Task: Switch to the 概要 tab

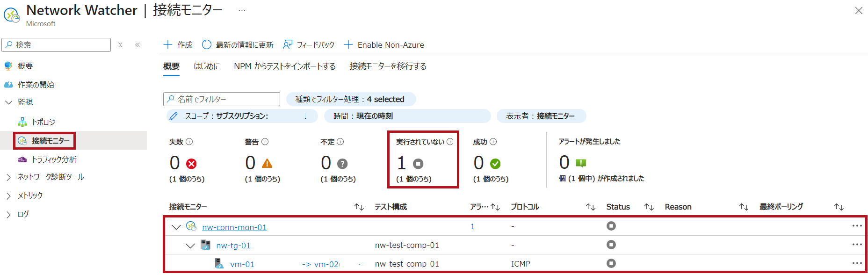Action: tap(171, 66)
